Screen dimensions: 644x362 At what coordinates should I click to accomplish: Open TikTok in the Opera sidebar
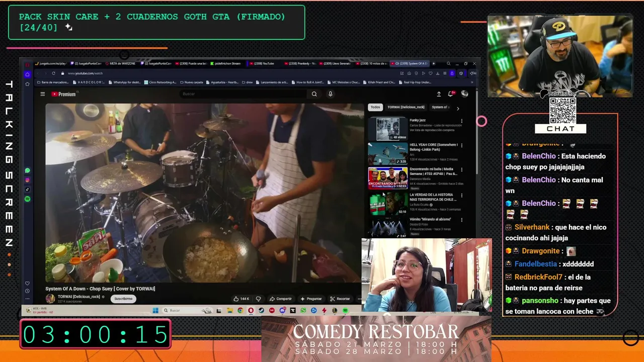27,190
